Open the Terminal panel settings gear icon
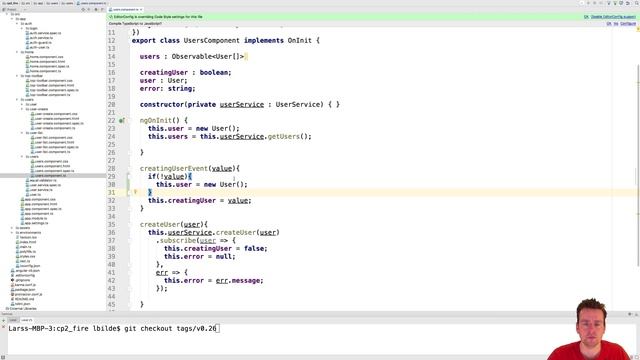640x360 pixels. coord(630,314)
